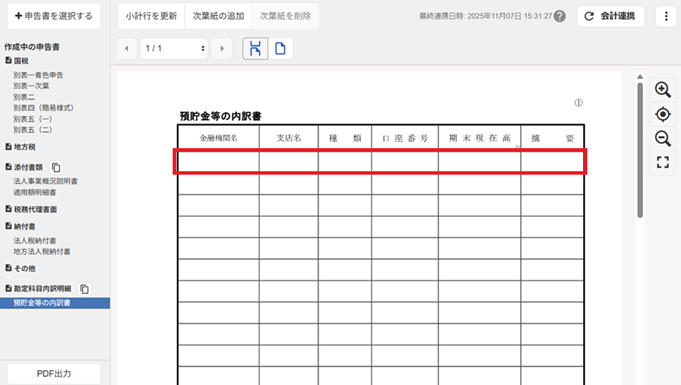Open 別表一次葉 in sidebar
The width and height of the screenshot is (681, 385).
click(31, 86)
